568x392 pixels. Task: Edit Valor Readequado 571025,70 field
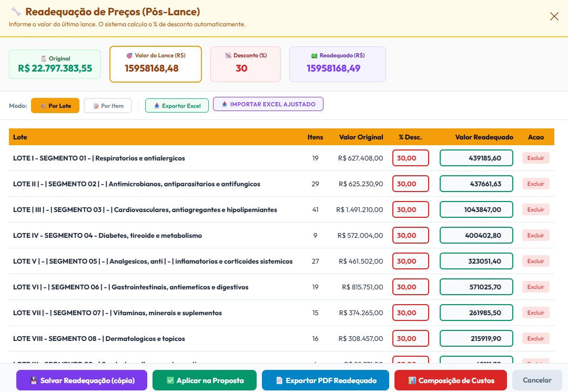coord(476,287)
